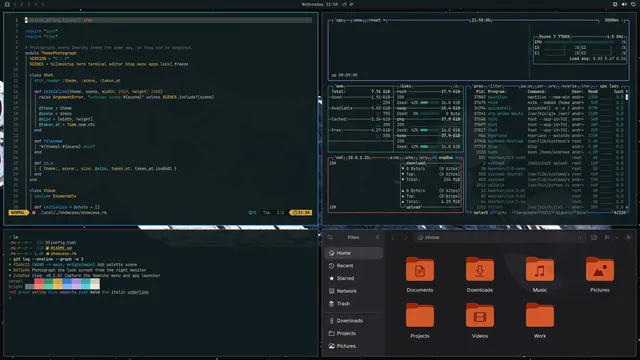Go back in Files navigation
The width and height of the screenshot is (640, 360).
coord(393,237)
